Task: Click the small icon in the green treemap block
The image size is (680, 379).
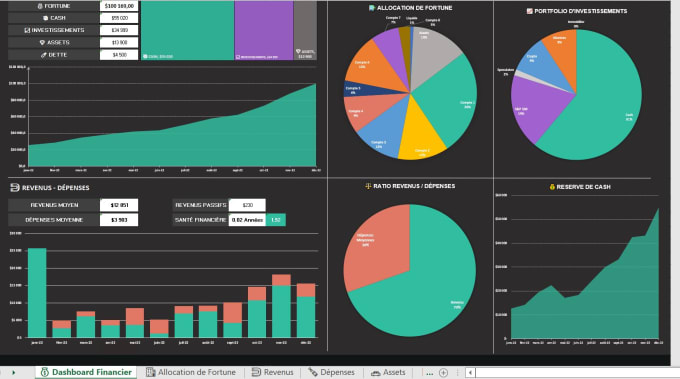Action: click(145, 56)
